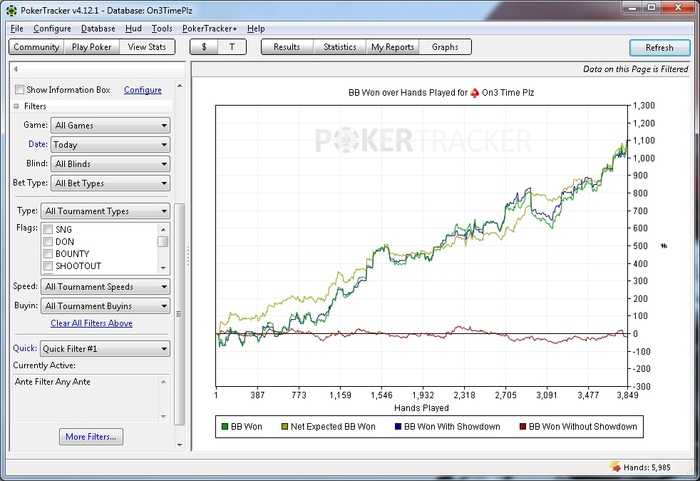
Task: Open the File menu
Action: pyautogui.click(x=17, y=29)
